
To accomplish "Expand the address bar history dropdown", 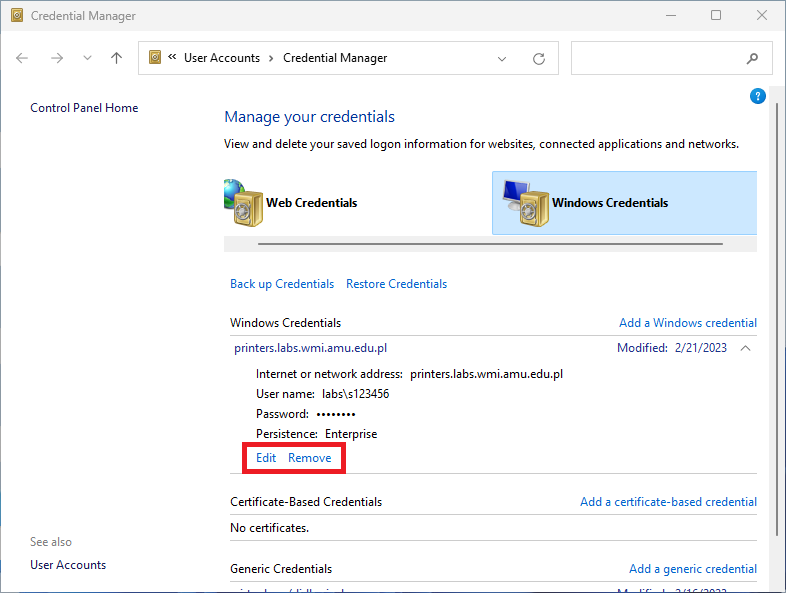I will click(502, 59).
